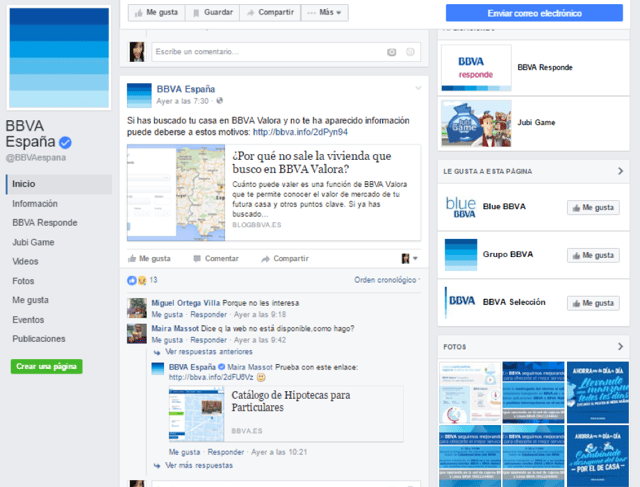Image resolution: width=640 pixels, height=487 pixels.
Task: Open the post options chevron
Action: tap(418, 88)
